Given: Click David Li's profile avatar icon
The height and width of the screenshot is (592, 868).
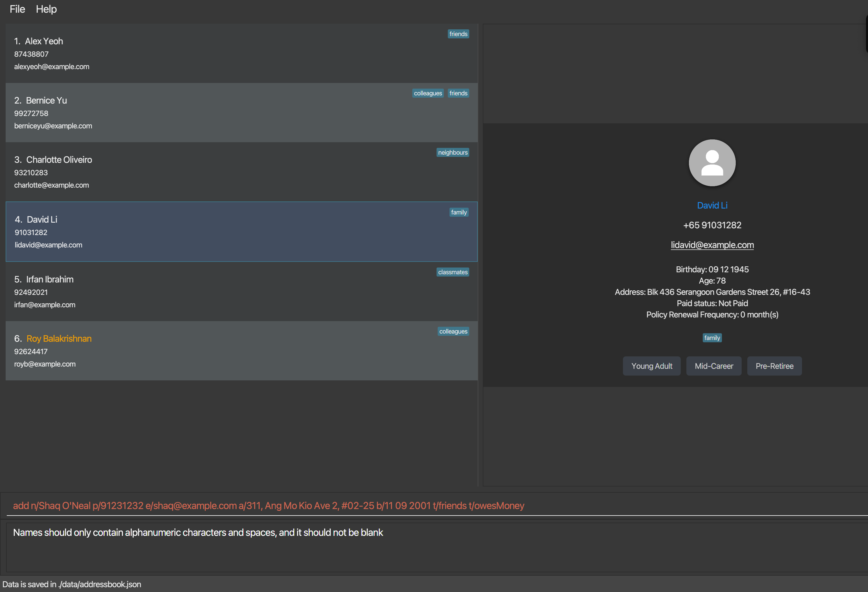Looking at the screenshot, I should [712, 163].
